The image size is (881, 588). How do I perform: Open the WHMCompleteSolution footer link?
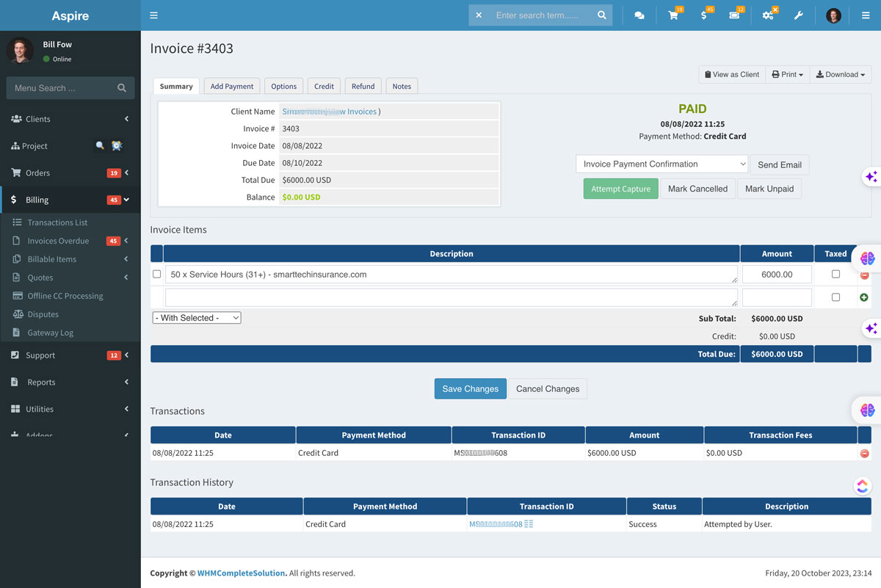[242, 573]
